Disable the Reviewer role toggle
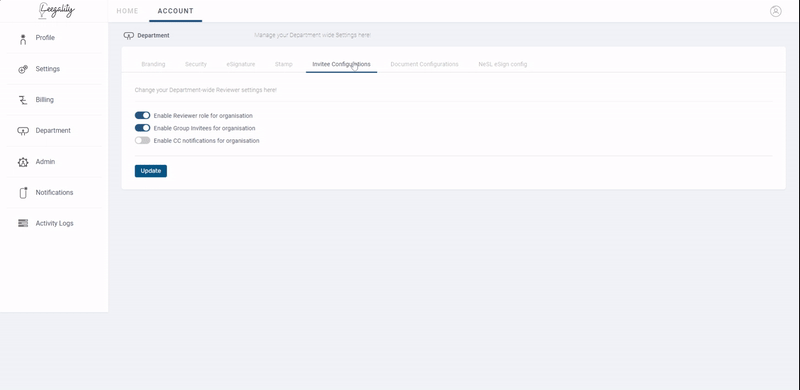Viewport: 800px width, 390px height. pos(142,116)
